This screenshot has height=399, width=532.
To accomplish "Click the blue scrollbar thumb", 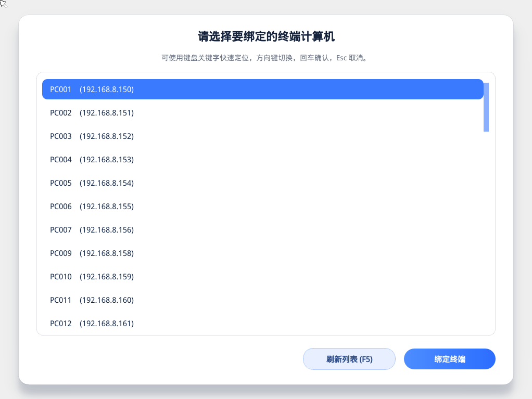I will click(486, 107).
